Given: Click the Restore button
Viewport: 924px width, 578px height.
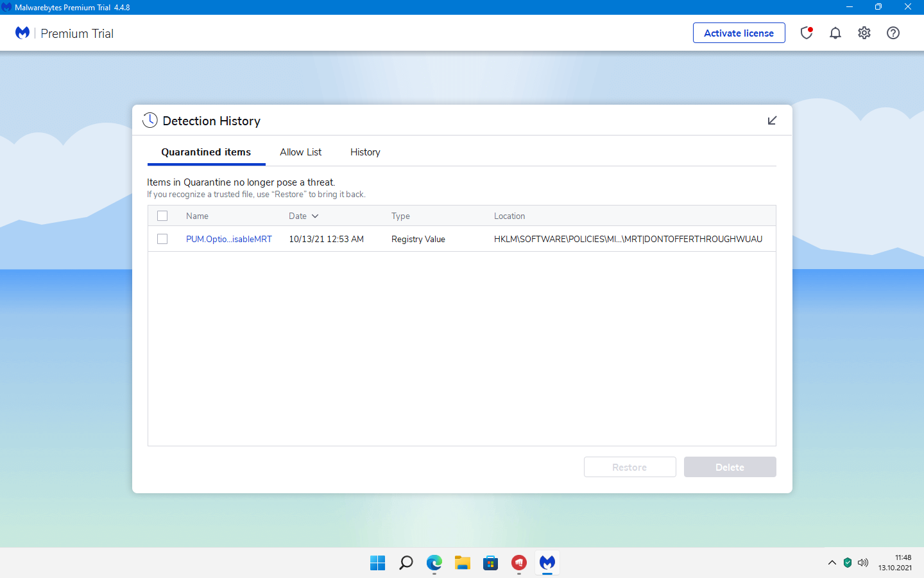Looking at the screenshot, I should coord(630,467).
